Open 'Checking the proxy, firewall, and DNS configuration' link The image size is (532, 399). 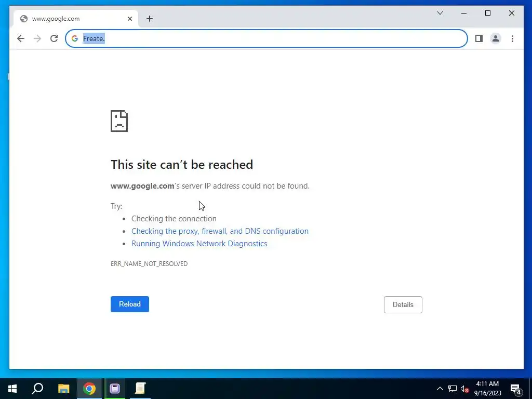pos(220,231)
